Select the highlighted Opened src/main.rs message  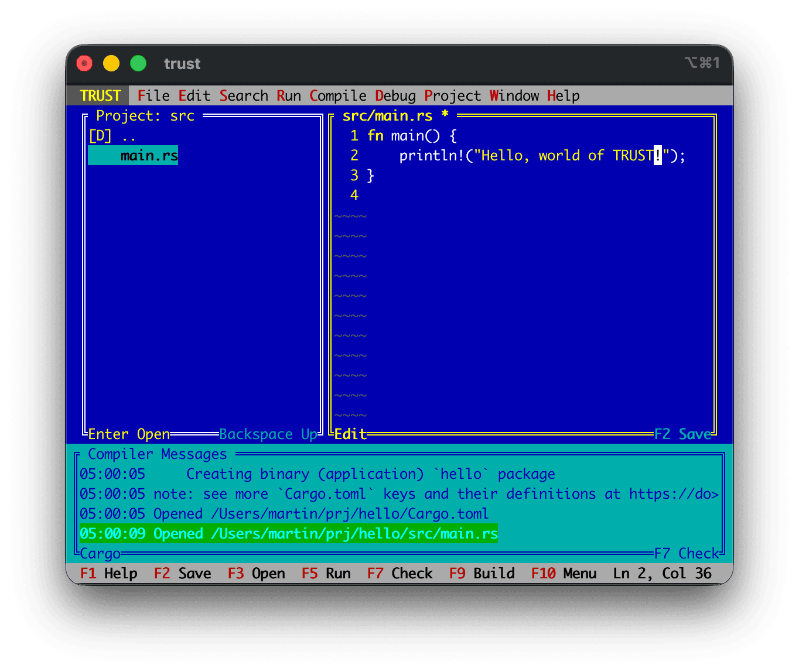(x=289, y=534)
